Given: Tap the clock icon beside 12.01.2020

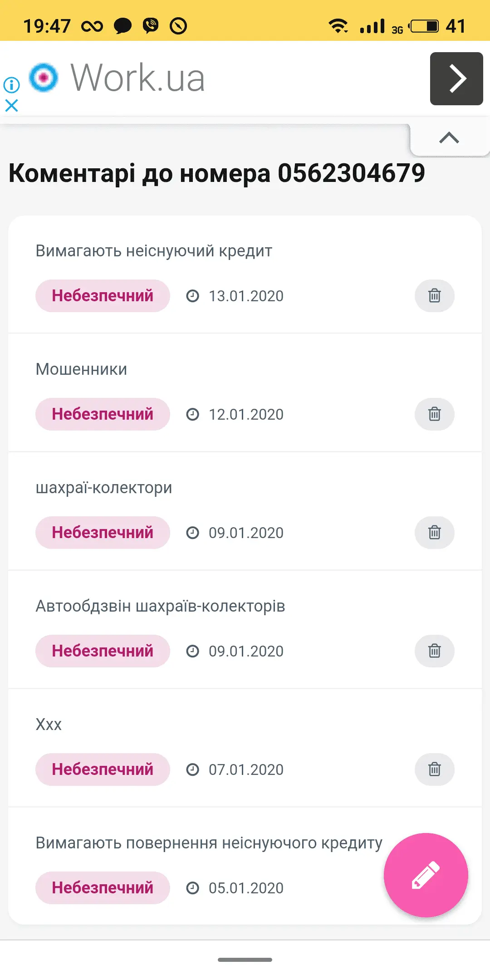Looking at the screenshot, I should [193, 414].
